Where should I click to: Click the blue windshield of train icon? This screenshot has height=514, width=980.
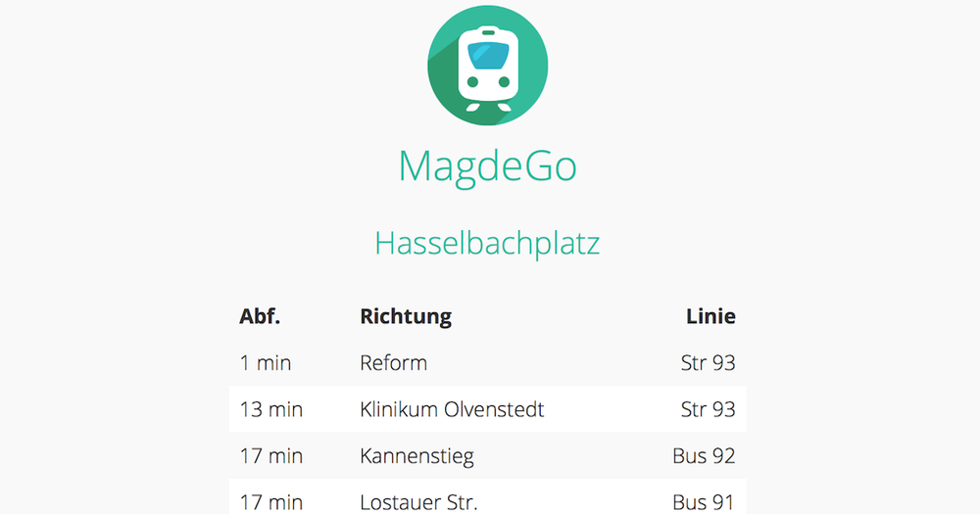pos(487,56)
